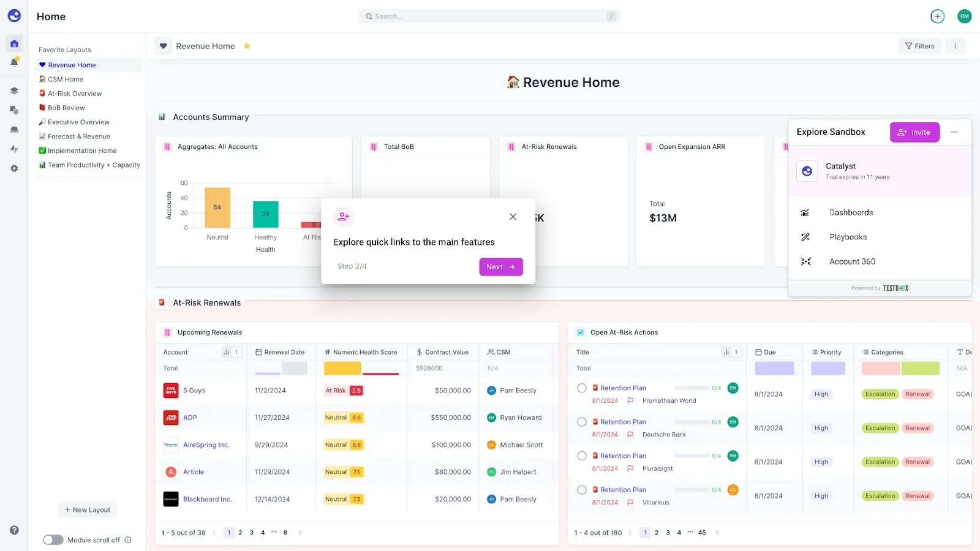Click the Module scroll info icon
Image resolution: width=980 pixels, height=551 pixels.
point(128,540)
